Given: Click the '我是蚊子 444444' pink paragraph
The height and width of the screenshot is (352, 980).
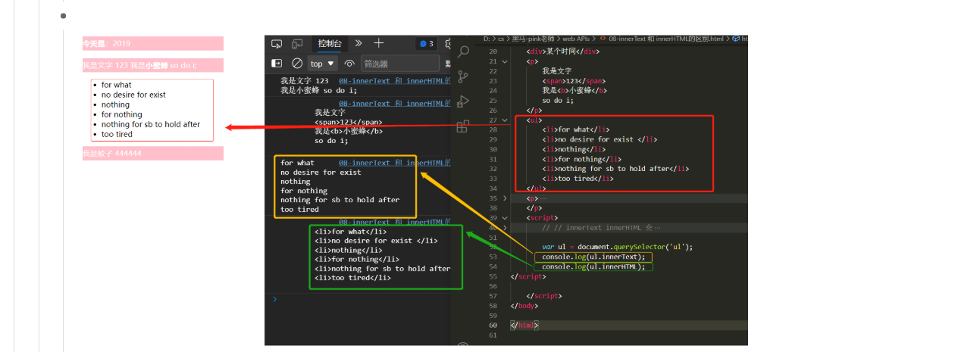Looking at the screenshot, I should coord(153,154).
